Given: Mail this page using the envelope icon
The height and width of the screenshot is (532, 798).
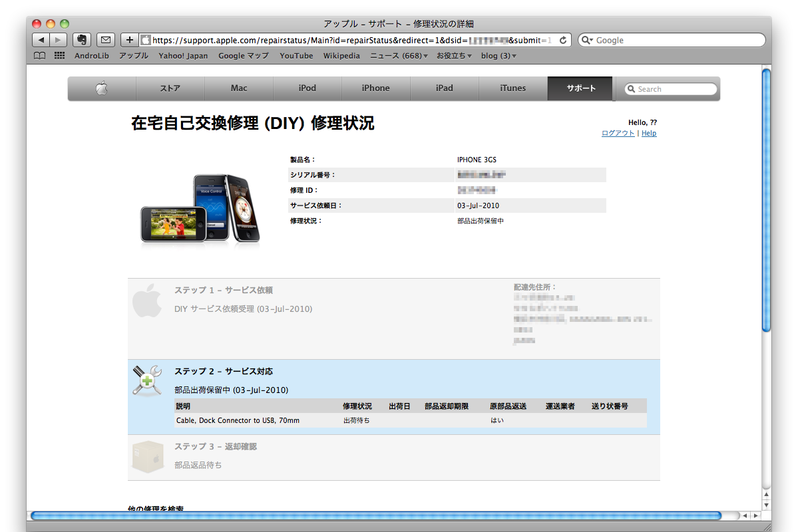Looking at the screenshot, I should click(105, 40).
